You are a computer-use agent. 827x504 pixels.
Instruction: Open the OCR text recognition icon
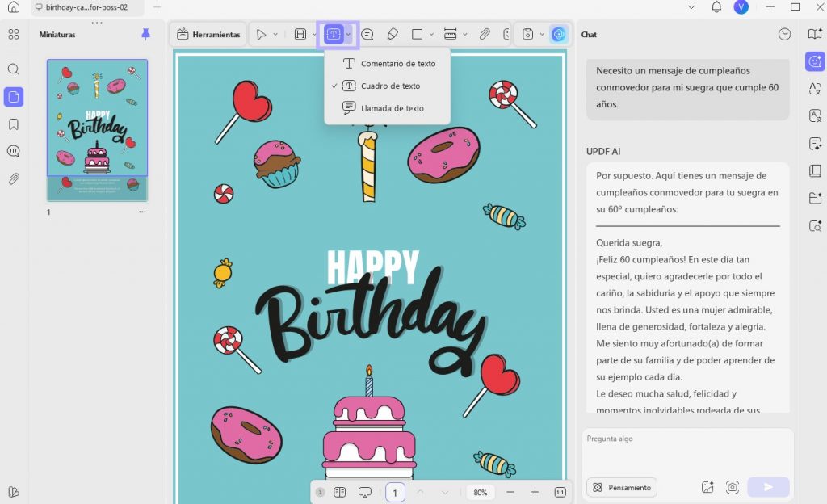click(815, 116)
